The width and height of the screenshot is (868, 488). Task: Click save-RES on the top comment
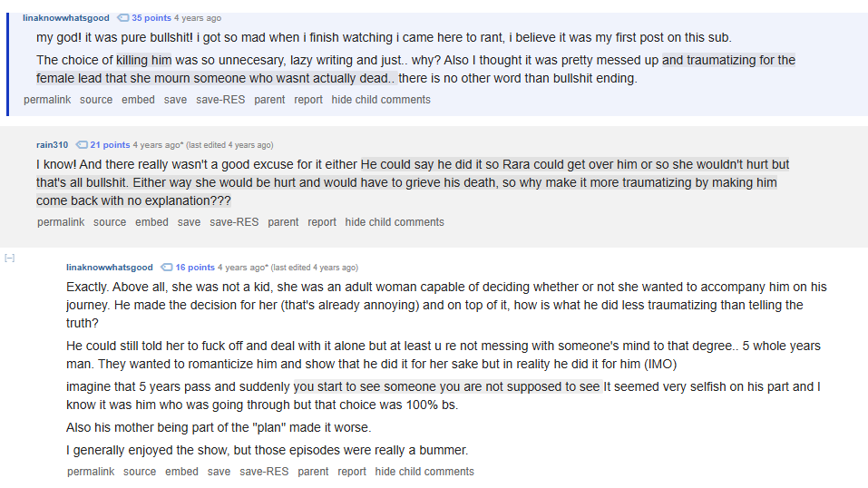click(x=220, y=100)
